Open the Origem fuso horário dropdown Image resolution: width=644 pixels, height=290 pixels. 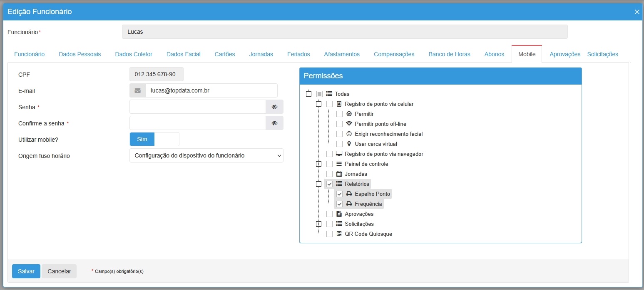tap(206, 155)
